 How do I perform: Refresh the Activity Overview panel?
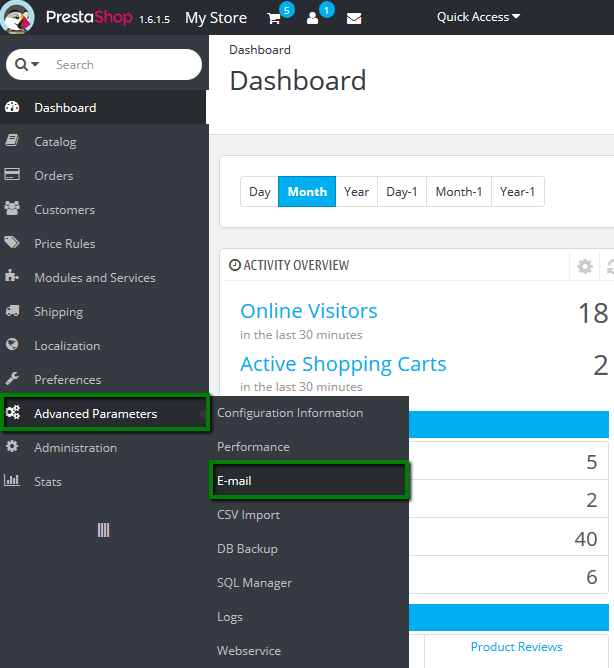610,267
